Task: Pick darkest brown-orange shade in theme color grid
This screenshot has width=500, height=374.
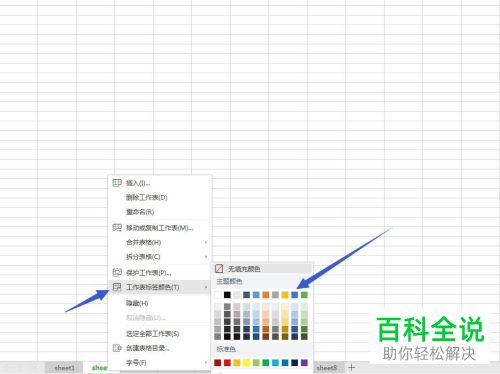Action: [266, 336]
